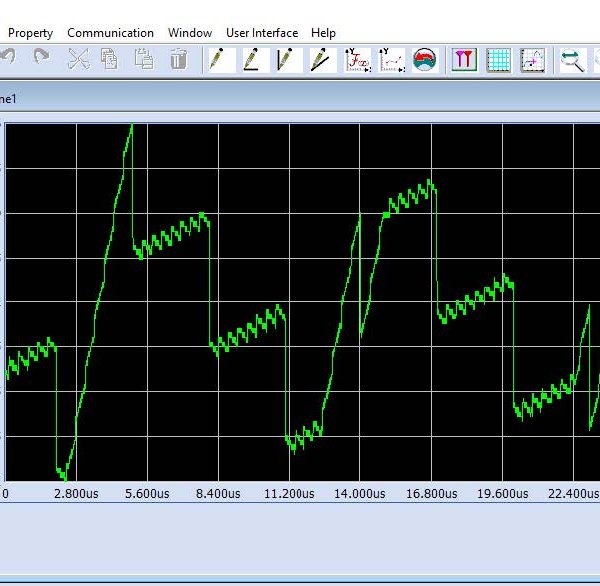Open the Help menu
This screenshot has width=600, height=586.
(x=323, y=33)
